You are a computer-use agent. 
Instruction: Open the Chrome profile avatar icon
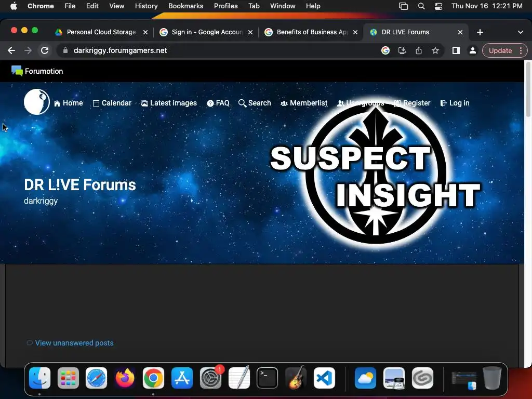pos(472,50)
